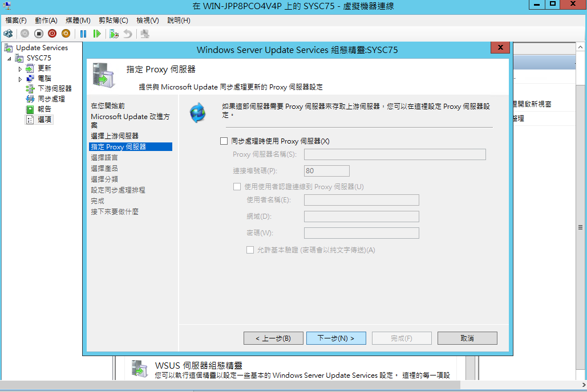Click wizard step 接下來要做什麼
Screen dimensions: 587x392
(115, 212)
